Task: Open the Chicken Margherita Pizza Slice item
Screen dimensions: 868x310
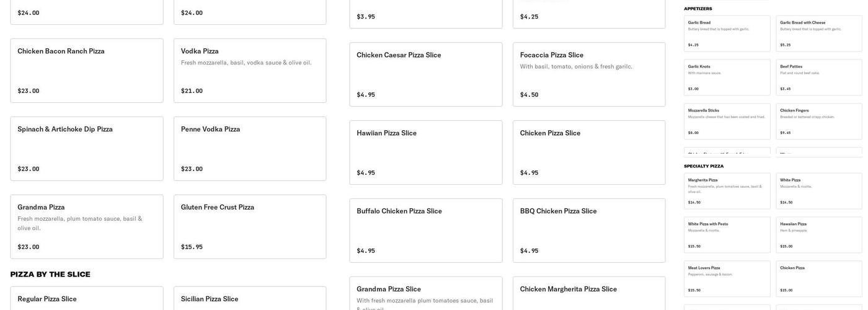Action: (589, 294)
